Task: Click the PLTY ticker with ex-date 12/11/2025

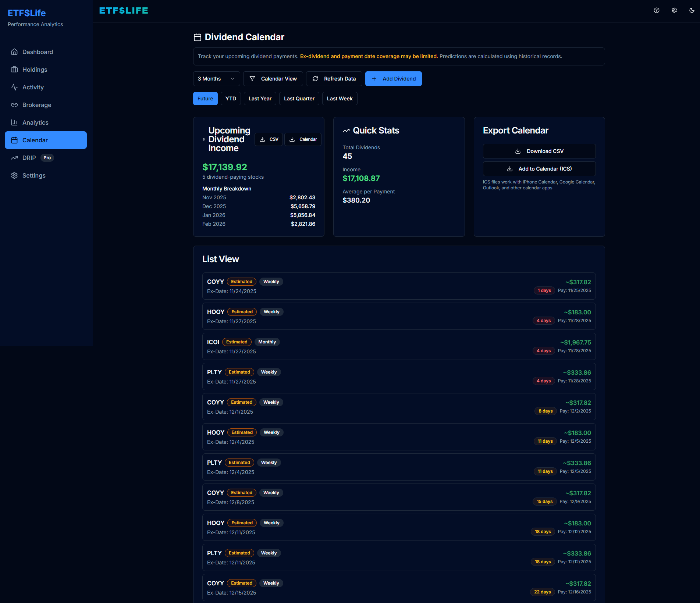Action: [214, 553]
